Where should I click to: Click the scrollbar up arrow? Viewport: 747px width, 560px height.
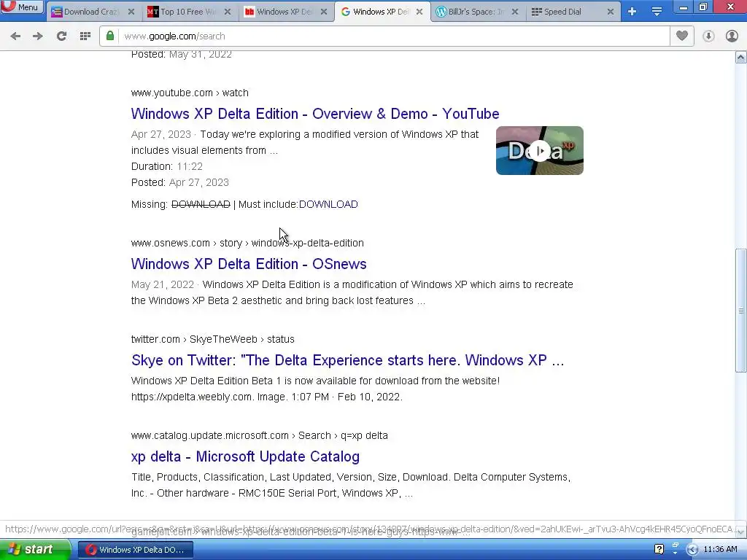[740, 58]
